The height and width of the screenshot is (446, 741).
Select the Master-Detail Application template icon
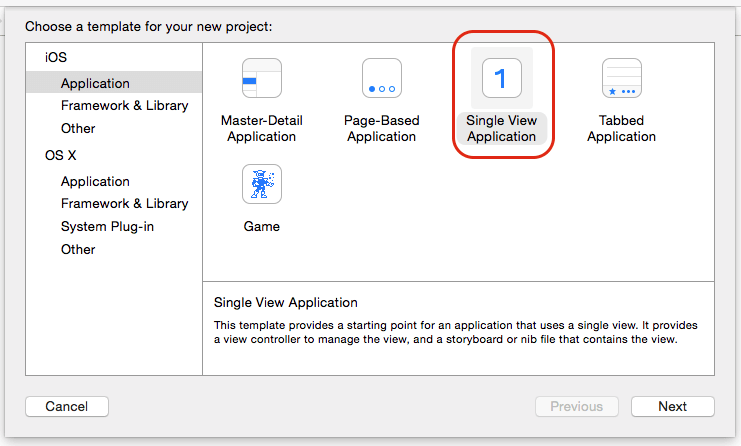tap(262, 78)
